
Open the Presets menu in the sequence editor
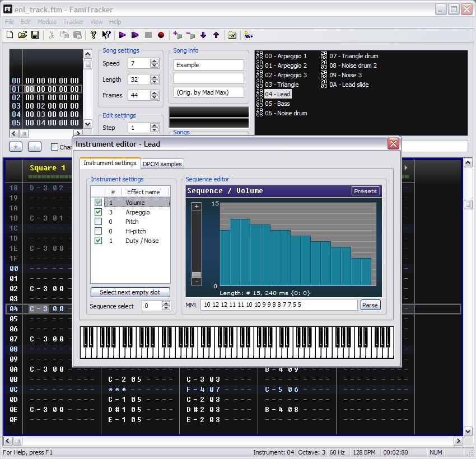(x=365, y=191)
